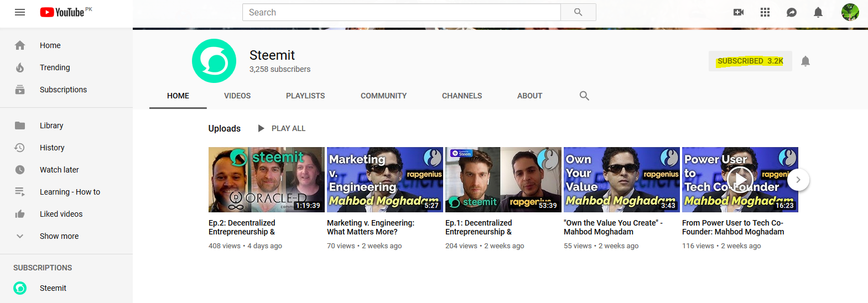
Task: Click From Power User to Tech Co-Founder title
Action: click(733, 227)
